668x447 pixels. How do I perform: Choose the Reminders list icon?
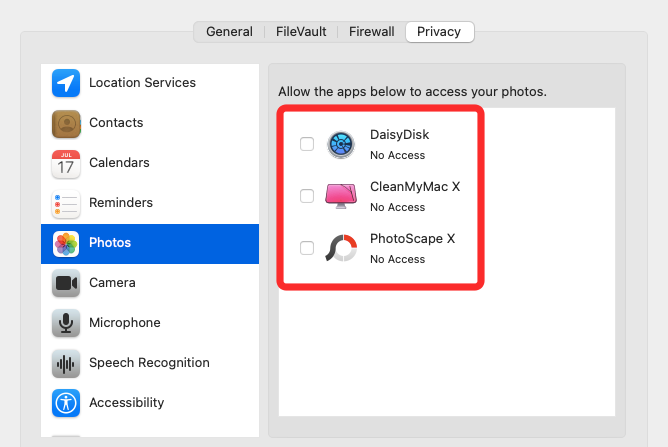pyautogui.click(x=66, y=203)
